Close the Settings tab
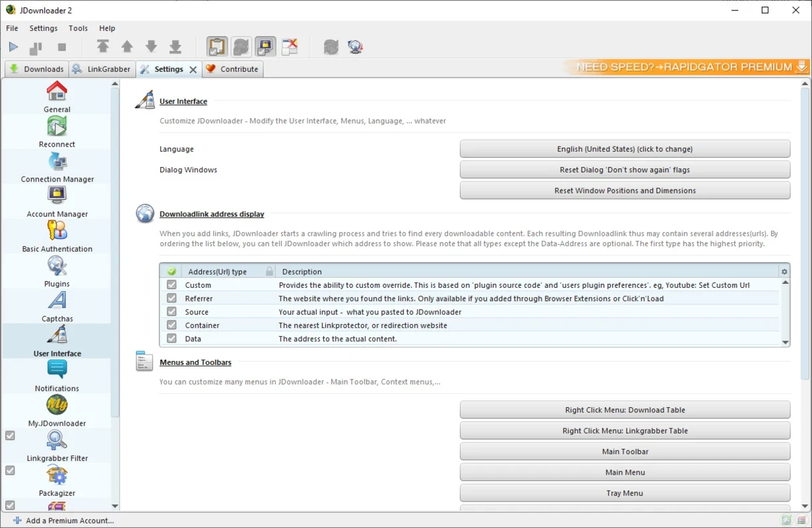This screenshot has width=812, height=528. tap(193, 69)
